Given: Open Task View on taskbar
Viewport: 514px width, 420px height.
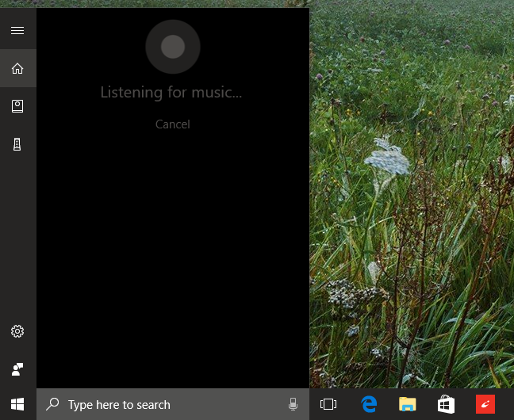Looking at the screenshot, I should [x=328, y=404].
